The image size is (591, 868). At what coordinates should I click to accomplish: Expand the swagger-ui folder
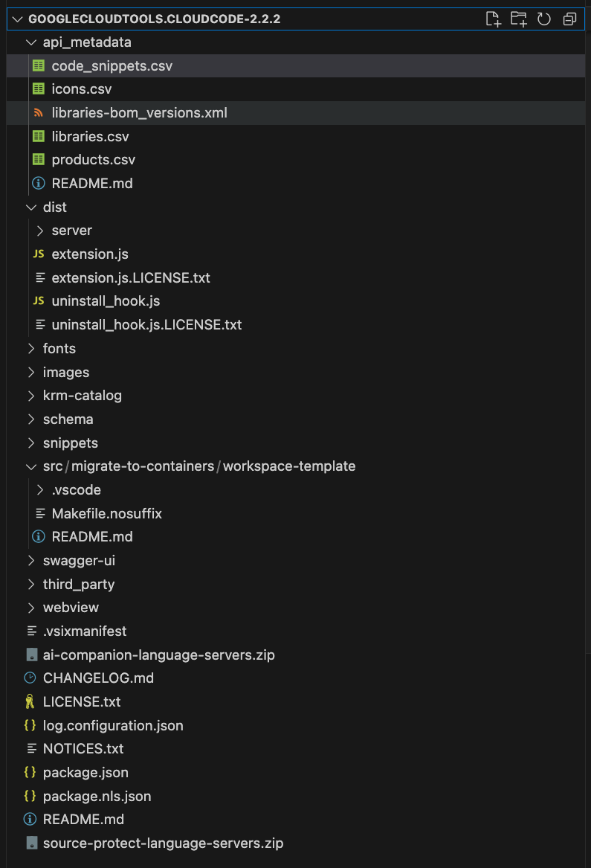pyautogui.click(x=31, y=560)
